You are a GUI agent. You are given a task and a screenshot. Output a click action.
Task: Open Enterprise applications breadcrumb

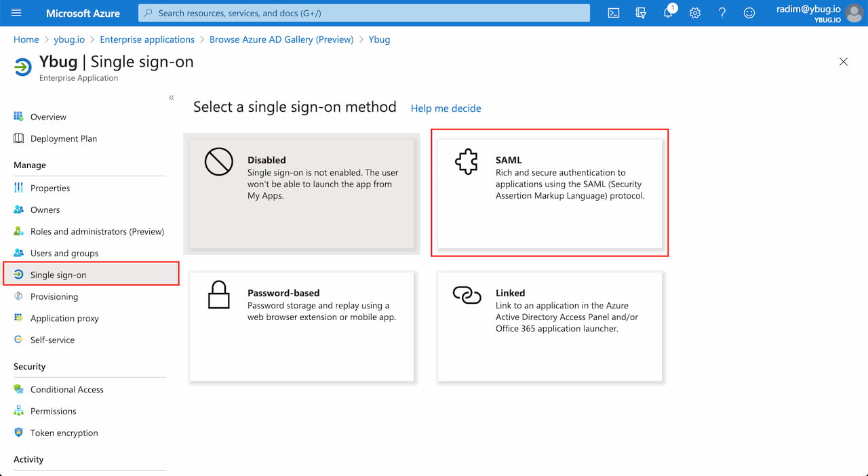147,39
